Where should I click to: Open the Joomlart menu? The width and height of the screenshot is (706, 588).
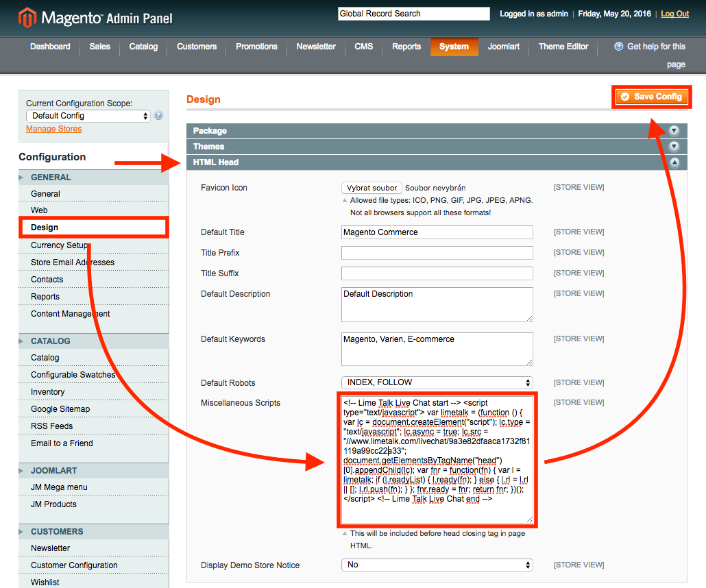coord(503,47)
